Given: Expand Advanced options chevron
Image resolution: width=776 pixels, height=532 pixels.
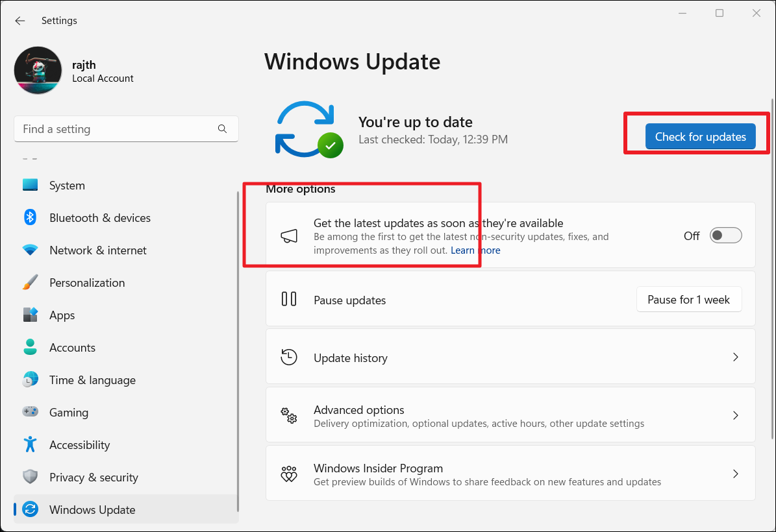Looking at the screenshot, I should (736, 415).
